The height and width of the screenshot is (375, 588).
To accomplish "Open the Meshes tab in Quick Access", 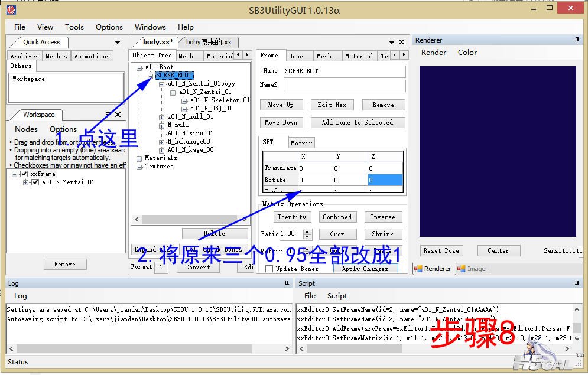I will [x=56, y=56].
